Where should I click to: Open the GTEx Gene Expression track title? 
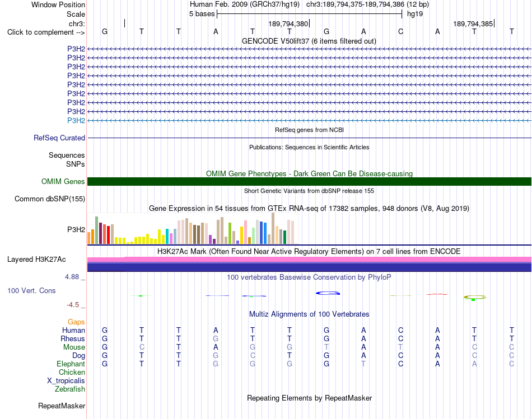(x=309, y=209)
